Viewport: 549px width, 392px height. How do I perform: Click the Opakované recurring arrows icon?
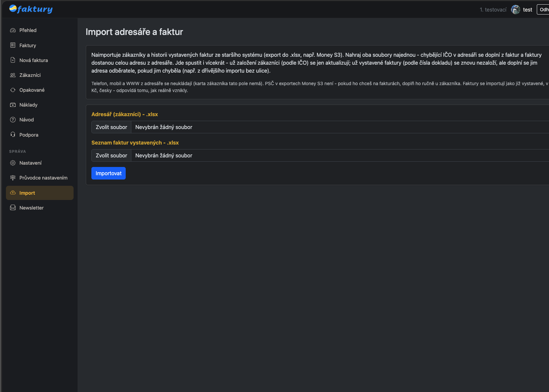(13, 90)
